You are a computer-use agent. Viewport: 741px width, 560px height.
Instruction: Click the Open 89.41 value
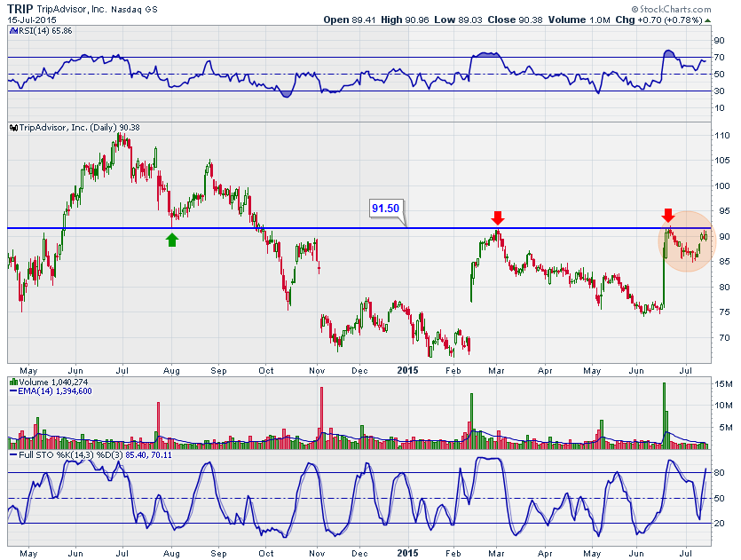pos(350,20)
